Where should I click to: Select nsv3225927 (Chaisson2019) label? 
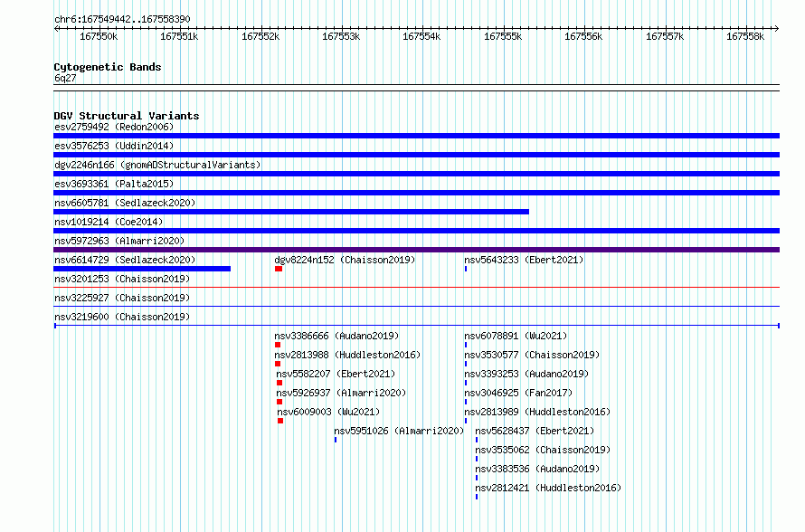point(122,298)
